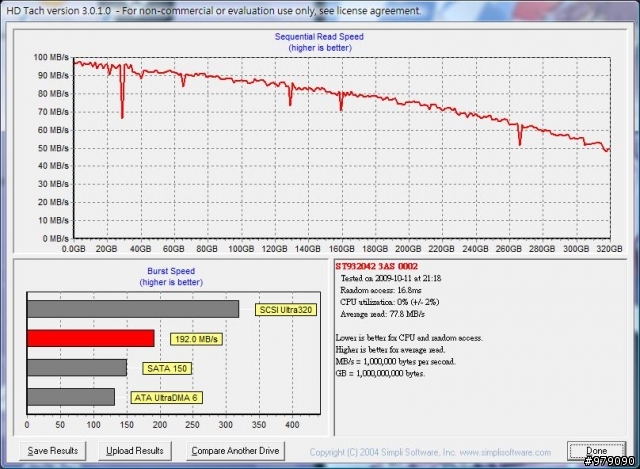Viewport: 640px width, 469px height.
Task: Click the '160GB' axis label
Action: (x=341, y=249)
